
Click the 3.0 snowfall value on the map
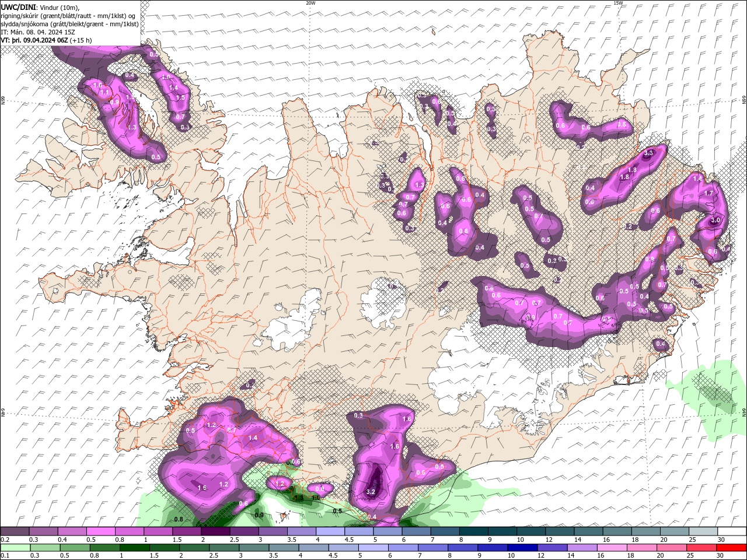tap(715, 220)
